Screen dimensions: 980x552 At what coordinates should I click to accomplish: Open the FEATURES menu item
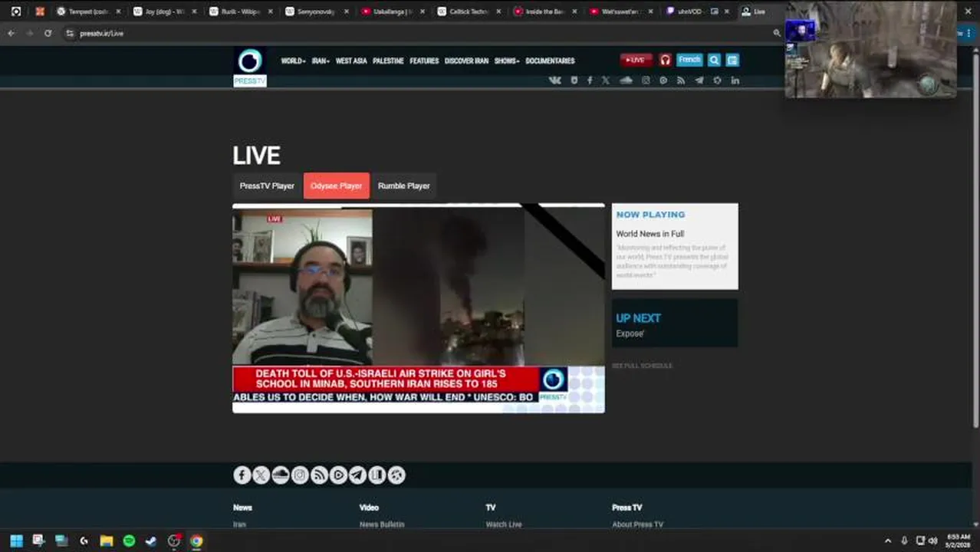pos(424,61)
